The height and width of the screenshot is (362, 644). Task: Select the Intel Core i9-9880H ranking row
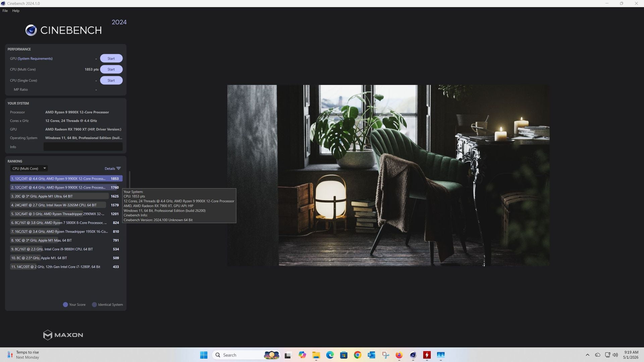66,249
